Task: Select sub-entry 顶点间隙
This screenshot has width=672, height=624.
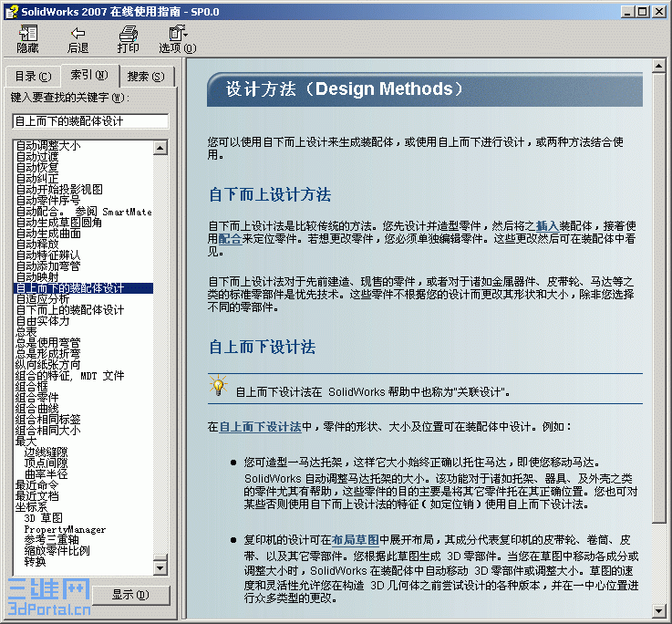Action: coord(46,463)
